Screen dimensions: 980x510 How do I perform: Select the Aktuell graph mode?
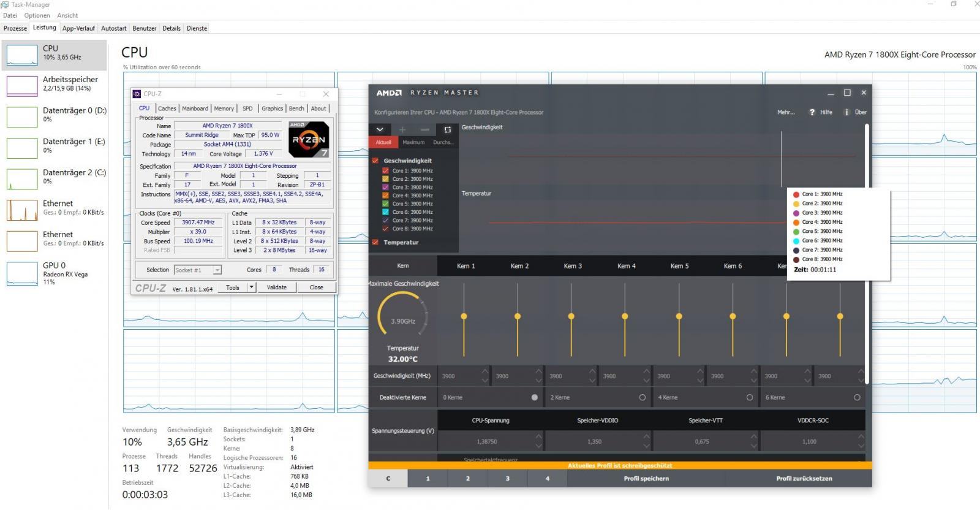pos(383,142)
